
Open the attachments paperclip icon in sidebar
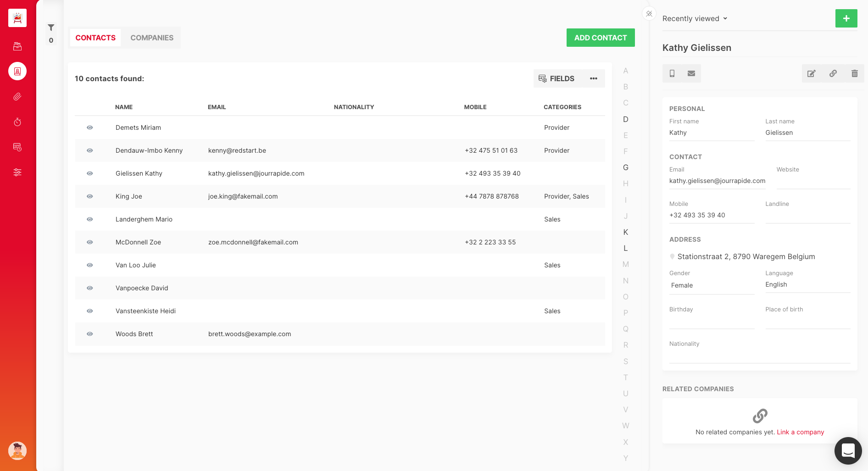click(x=17, y=97)
